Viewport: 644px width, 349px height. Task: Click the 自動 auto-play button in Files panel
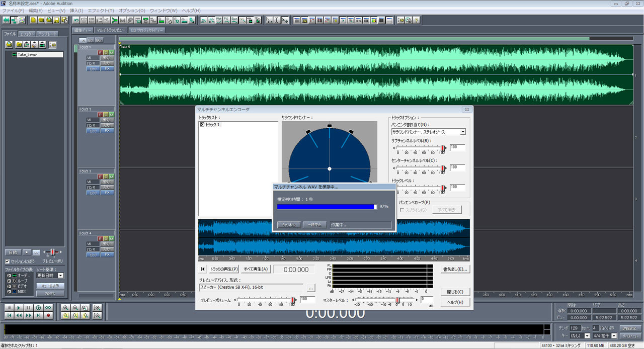pyautogui.click(x=13, y=252)
